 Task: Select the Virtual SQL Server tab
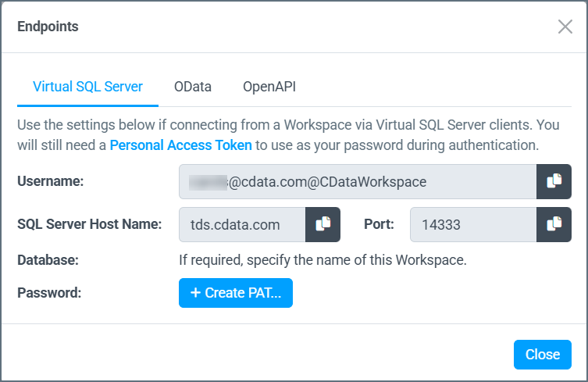pyautogui.click(x=87, y=87)
